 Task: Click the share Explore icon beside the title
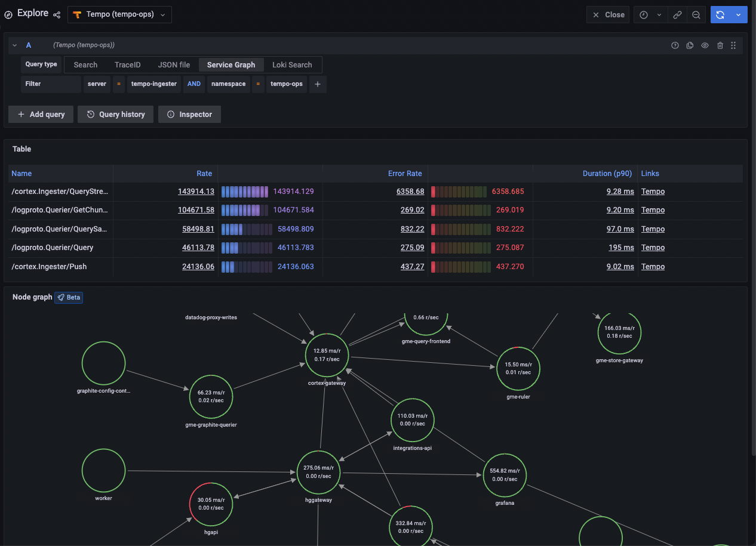[x=56, y=14]
